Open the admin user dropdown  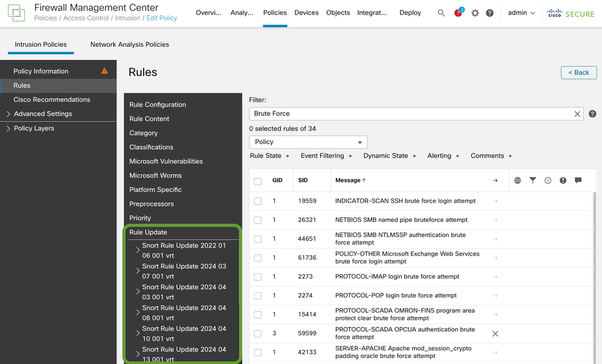point(521,13)
